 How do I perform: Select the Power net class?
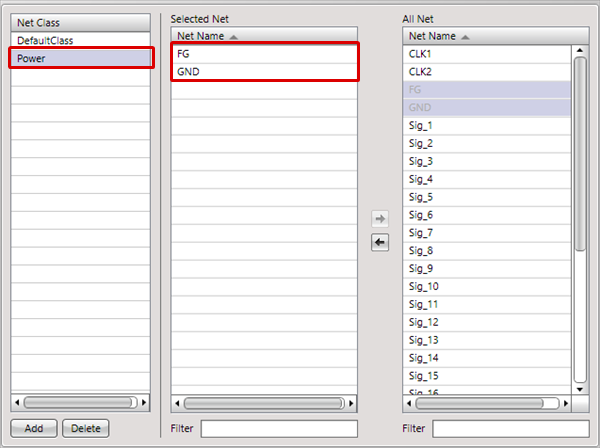point(80,58)
